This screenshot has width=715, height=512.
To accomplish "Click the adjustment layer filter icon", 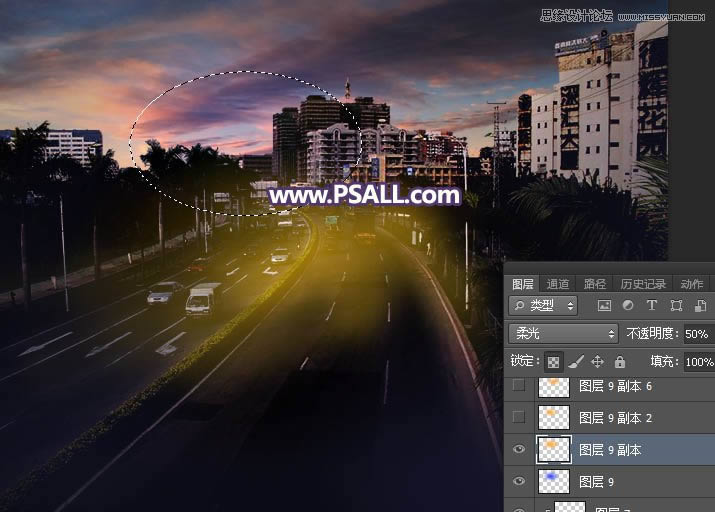I will point(628,306).
